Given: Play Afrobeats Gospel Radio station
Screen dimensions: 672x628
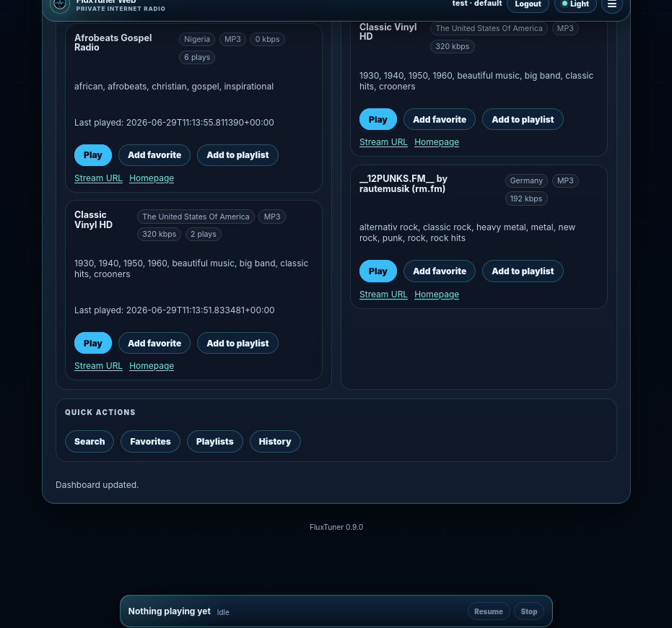Looking at the screenshot, I should (x=93, y=155).
